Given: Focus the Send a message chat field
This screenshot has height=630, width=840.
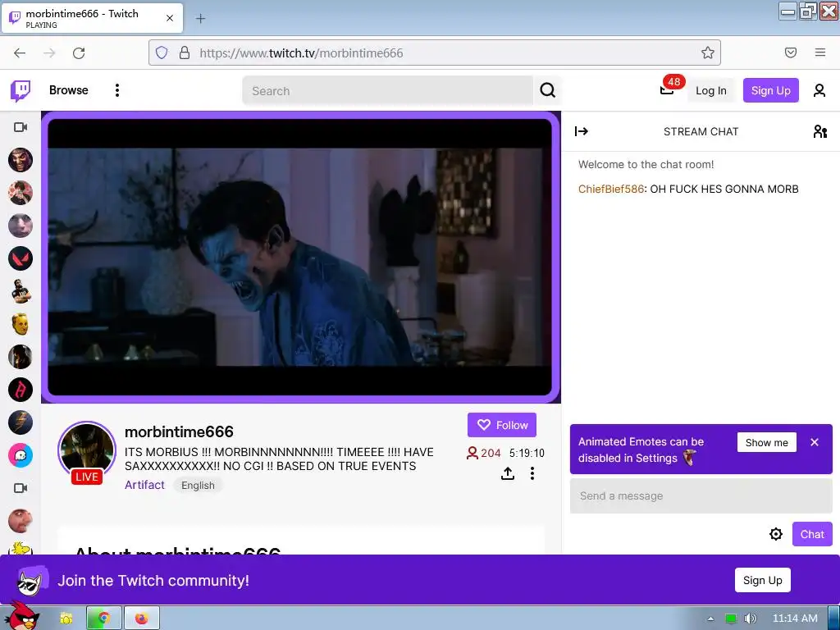Looking at the screenshot, I should tap(701, 496).
